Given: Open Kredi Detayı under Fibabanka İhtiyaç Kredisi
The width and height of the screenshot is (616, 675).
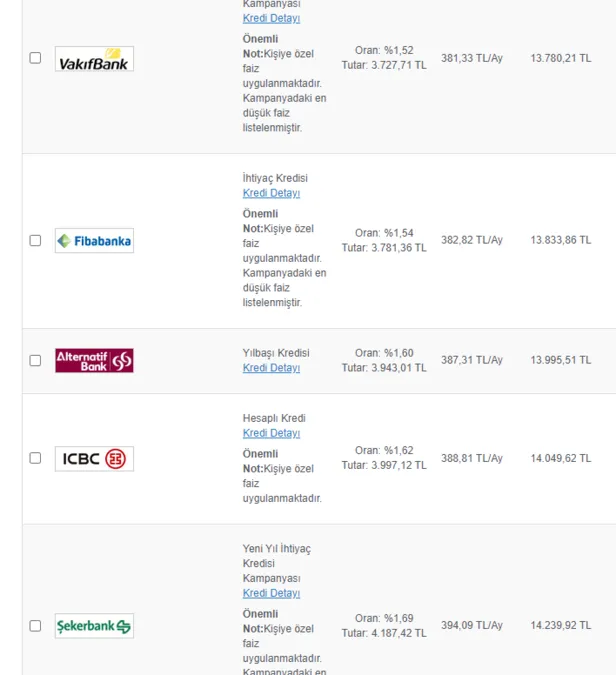Looking at the screenshot, I should point(271,193).
